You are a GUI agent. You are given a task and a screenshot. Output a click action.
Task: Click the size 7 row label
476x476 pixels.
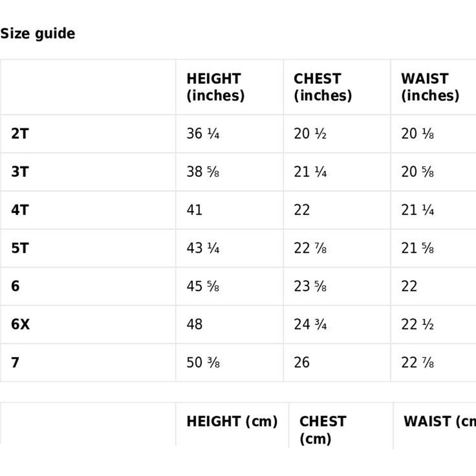[x=15, y=362]
